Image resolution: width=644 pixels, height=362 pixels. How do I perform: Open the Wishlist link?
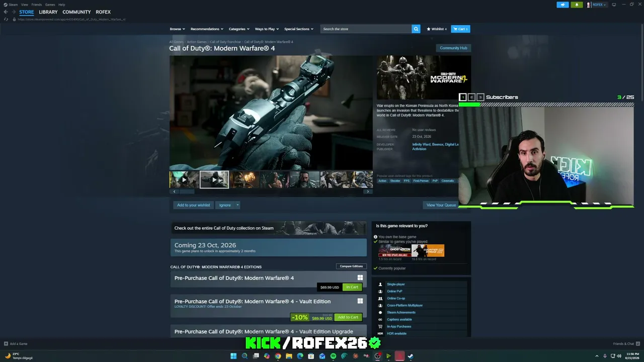click(437, 29)
